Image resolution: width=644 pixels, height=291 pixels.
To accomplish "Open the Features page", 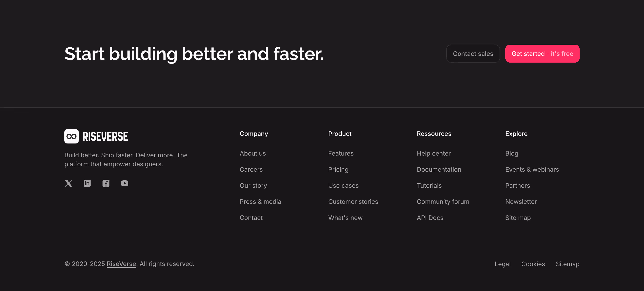I will click(341, 153).
